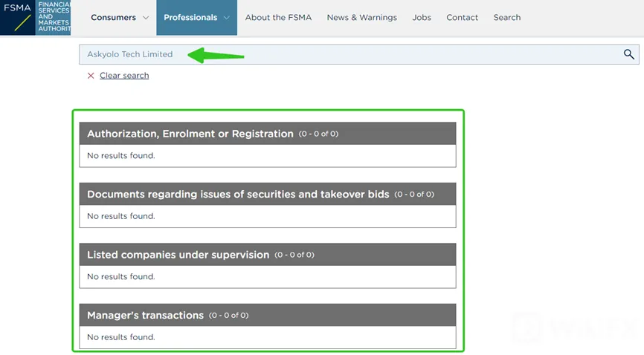644x355 pixels.
Task: Click the Askyolo Tech Limited search field
Action: coord(359,54)
